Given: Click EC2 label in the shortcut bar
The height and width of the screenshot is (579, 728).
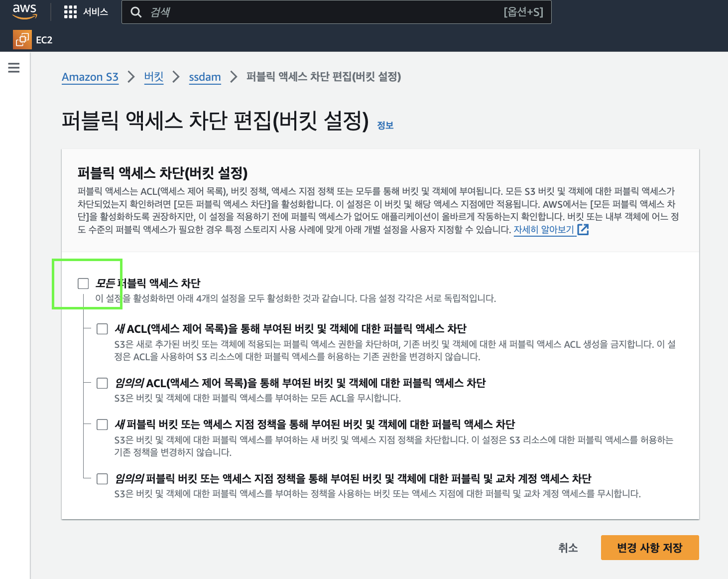Looking at the screenshot, I should tap(44, 40).
